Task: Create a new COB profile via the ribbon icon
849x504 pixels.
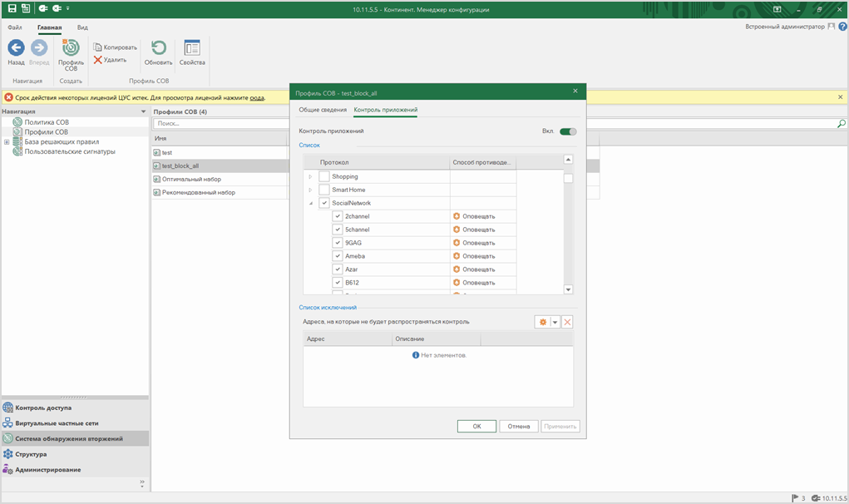Action: point(71,49)
